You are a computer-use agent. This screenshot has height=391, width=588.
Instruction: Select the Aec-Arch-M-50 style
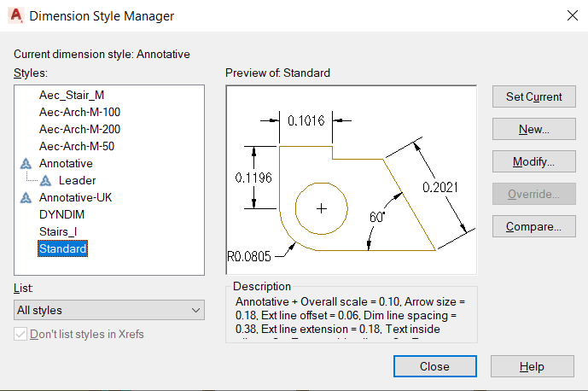(77, 146)
